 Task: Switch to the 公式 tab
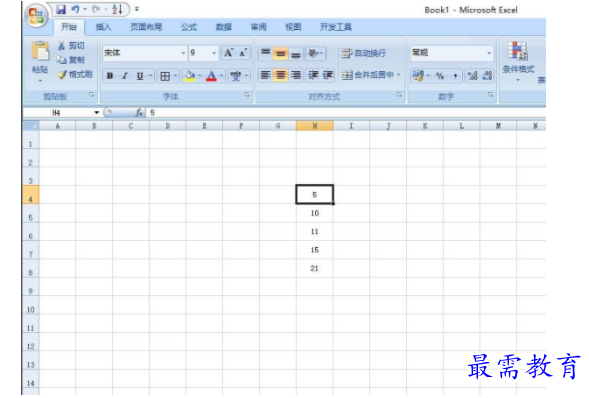[x=189, y=27]
